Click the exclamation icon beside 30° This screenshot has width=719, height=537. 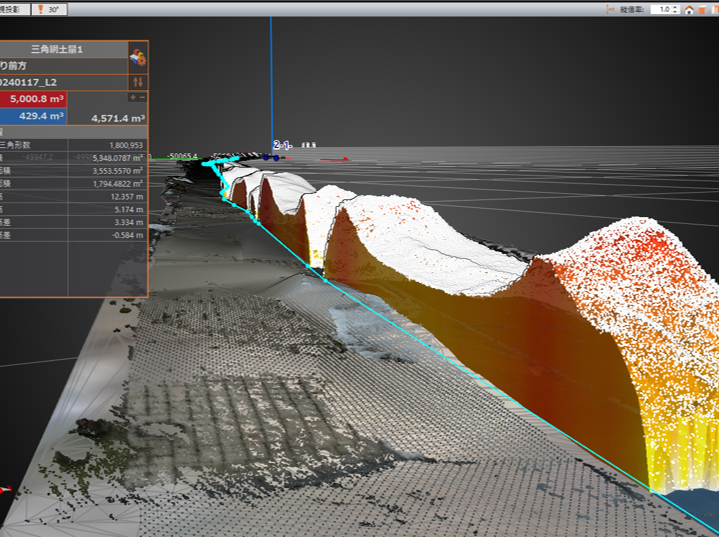click(x=41, y=9)
